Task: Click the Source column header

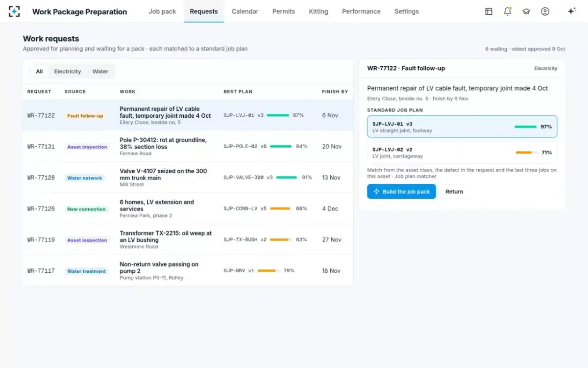Action: point(75,92)
